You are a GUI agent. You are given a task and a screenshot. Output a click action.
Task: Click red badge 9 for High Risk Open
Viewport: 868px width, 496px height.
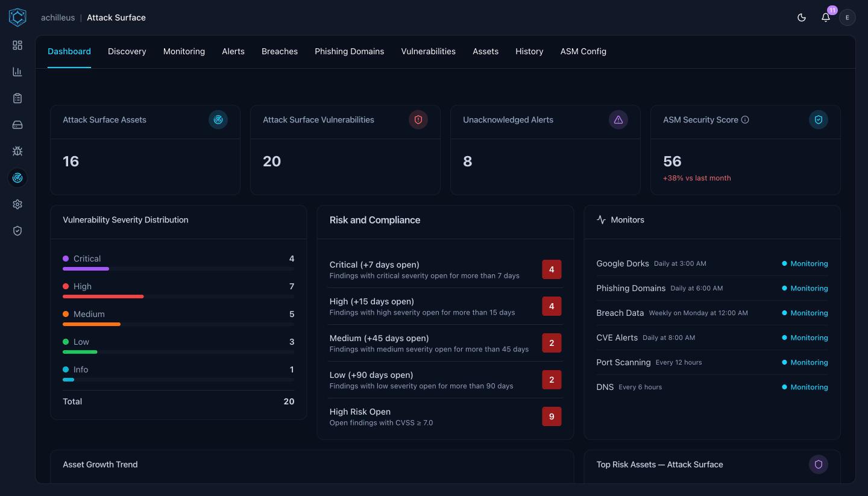click(x=552, y=416)
